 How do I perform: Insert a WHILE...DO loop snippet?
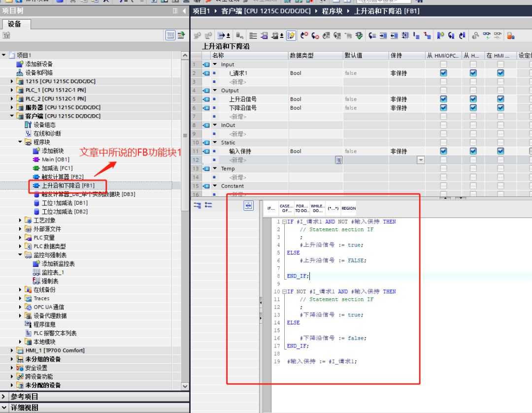pyautogui.click(x=318, y=207)
